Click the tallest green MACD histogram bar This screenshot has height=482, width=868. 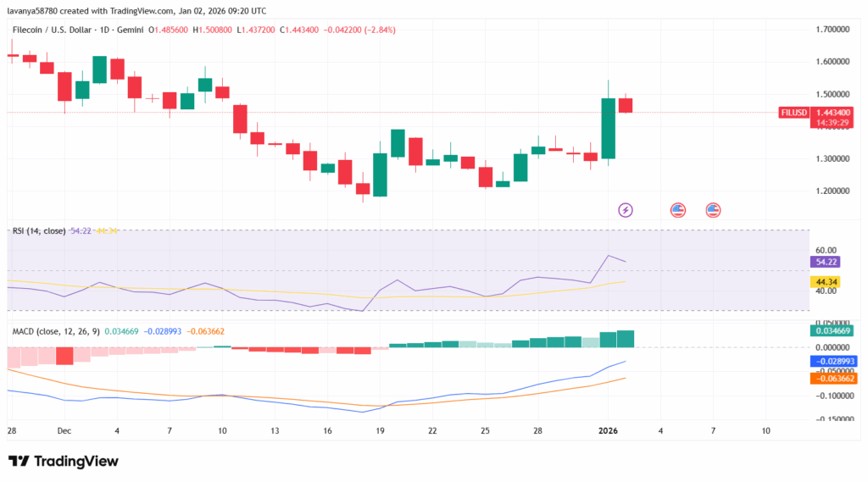(x=626, y=339)
